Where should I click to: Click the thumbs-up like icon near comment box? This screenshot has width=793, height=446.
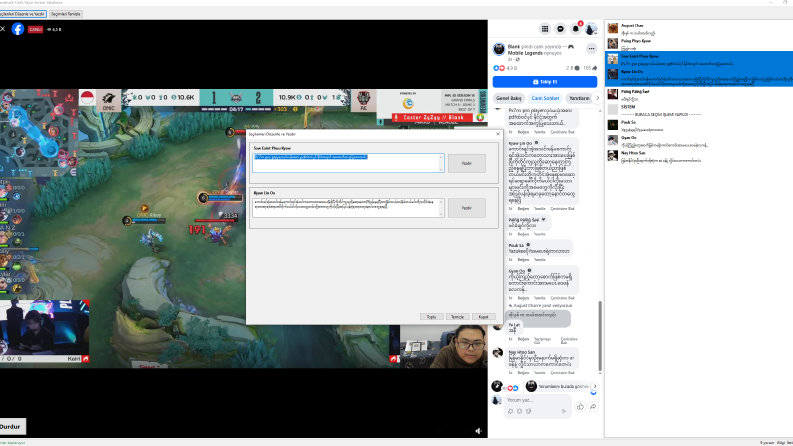[580, 407]
